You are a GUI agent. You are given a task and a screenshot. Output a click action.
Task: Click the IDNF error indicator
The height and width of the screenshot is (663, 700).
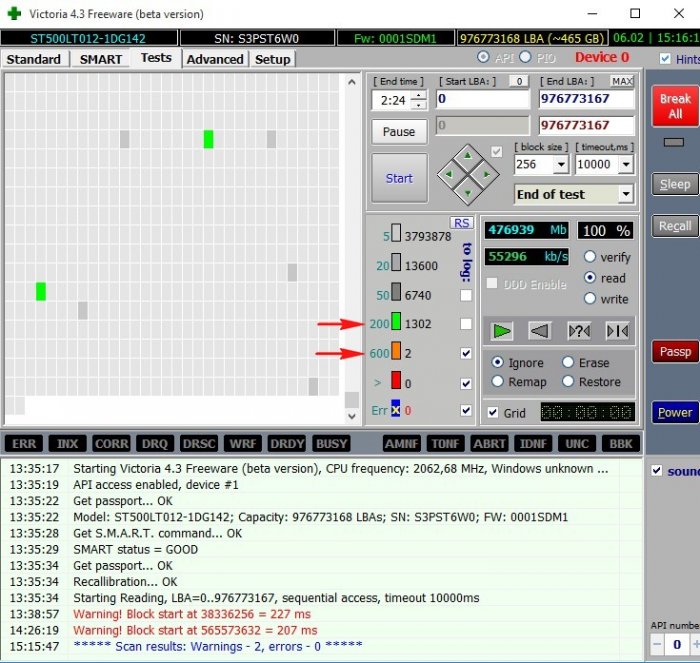click(x=533, y=444)
